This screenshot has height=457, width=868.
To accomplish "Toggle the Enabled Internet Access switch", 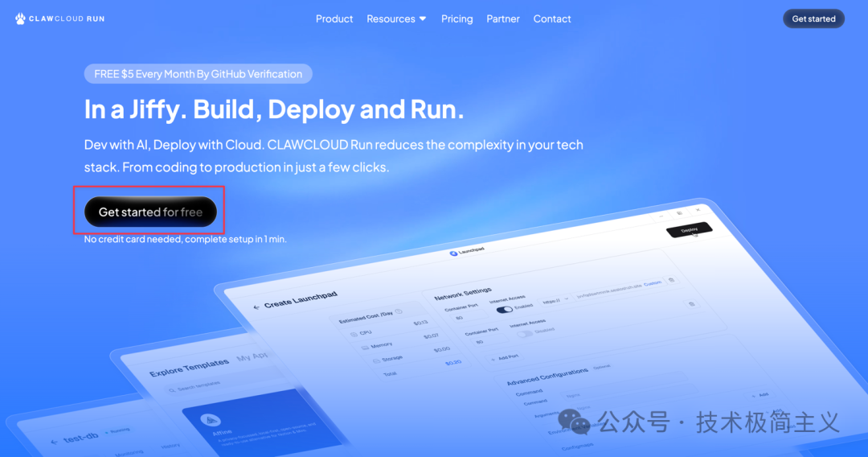I will click(x=504, y=310).
